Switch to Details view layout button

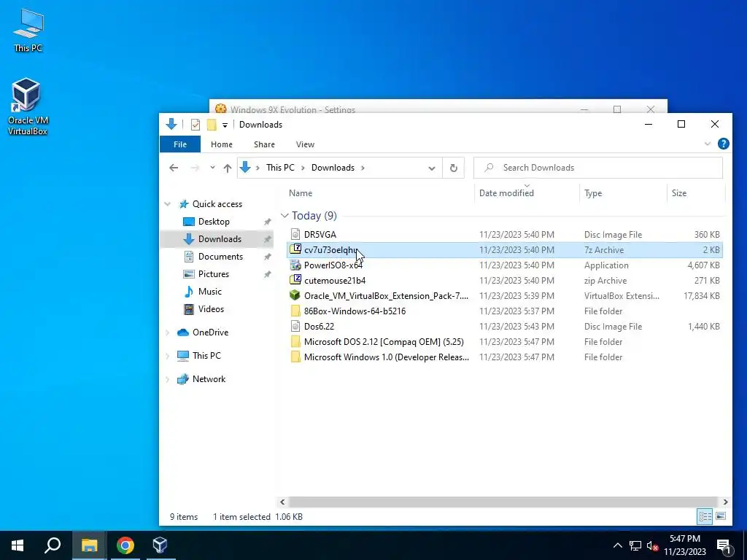coord(705,516)
